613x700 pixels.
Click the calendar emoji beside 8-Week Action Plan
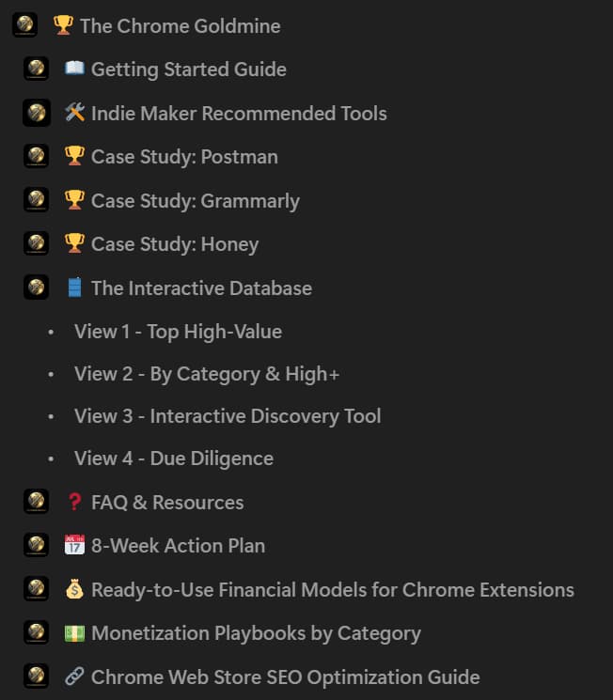pos(74,546)
